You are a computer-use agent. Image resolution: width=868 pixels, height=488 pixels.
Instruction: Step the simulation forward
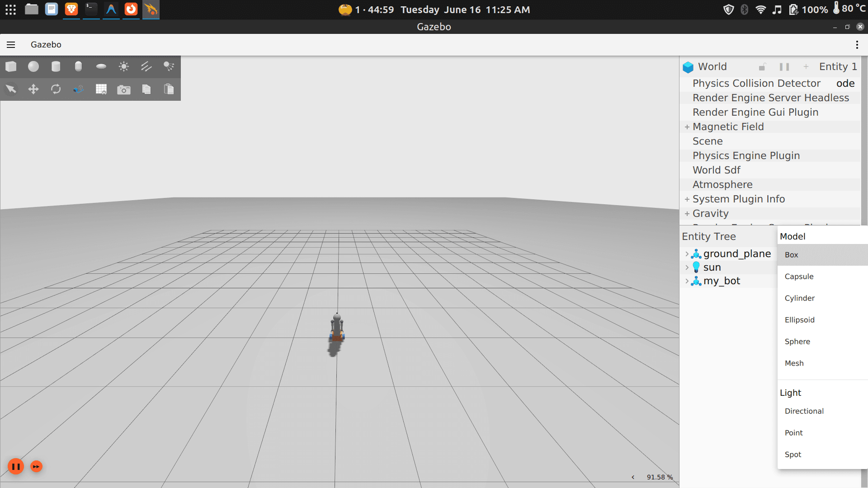tap(36, 466)
